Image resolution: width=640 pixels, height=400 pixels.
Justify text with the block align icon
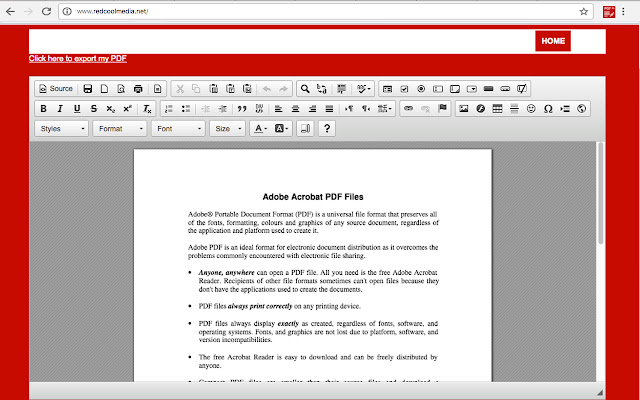[329, 109]
